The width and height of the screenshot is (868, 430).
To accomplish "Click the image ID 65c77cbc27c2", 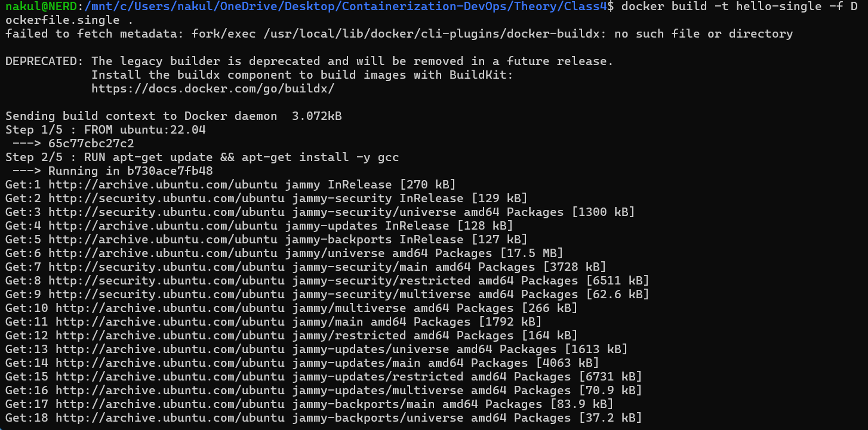I will (91, 144).
